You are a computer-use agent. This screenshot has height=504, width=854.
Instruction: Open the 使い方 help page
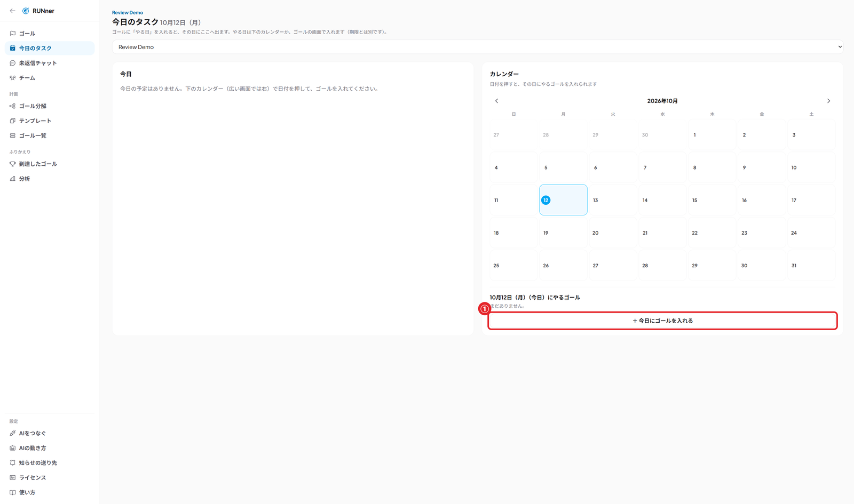coord(50,492)
